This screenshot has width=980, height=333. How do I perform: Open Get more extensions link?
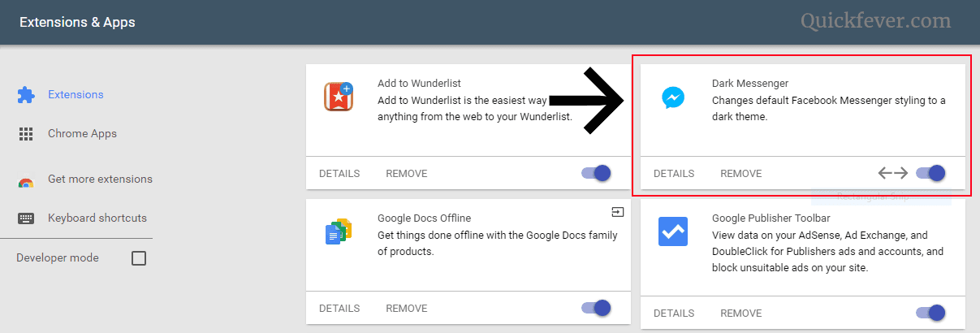pos(100,179)
